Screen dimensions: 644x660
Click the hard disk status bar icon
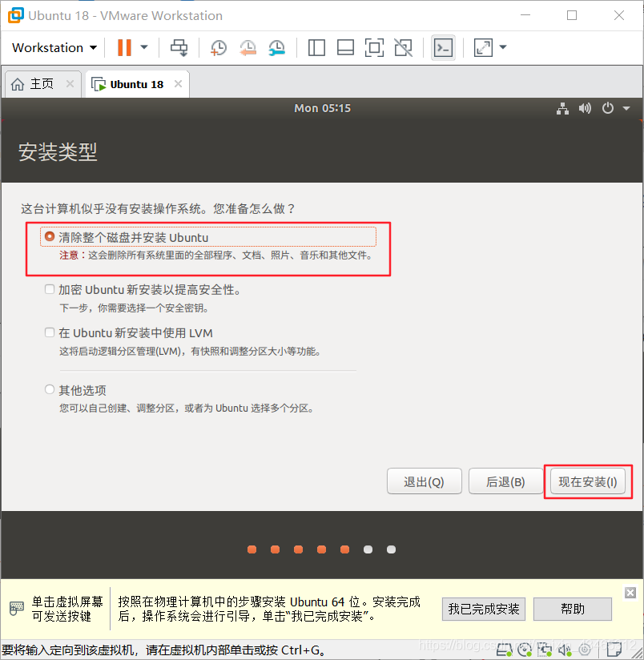505,650
